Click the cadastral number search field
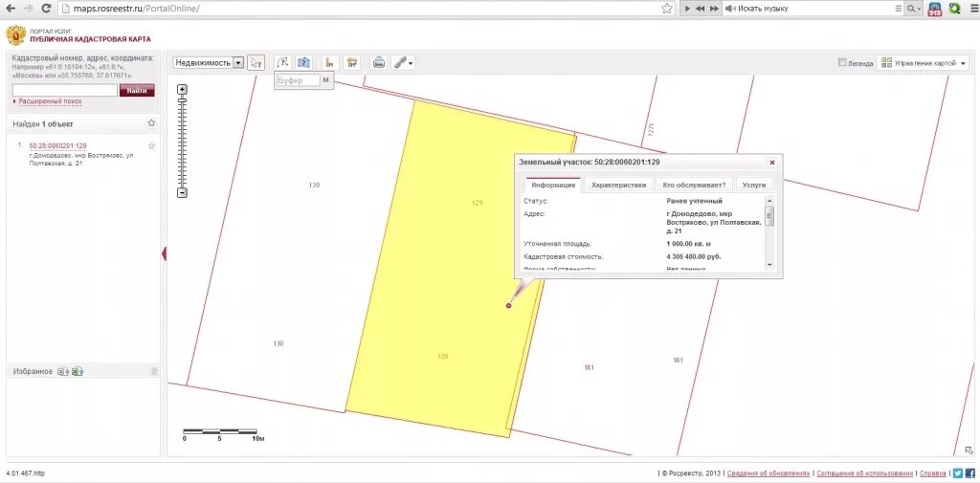 tap(64, 91)
